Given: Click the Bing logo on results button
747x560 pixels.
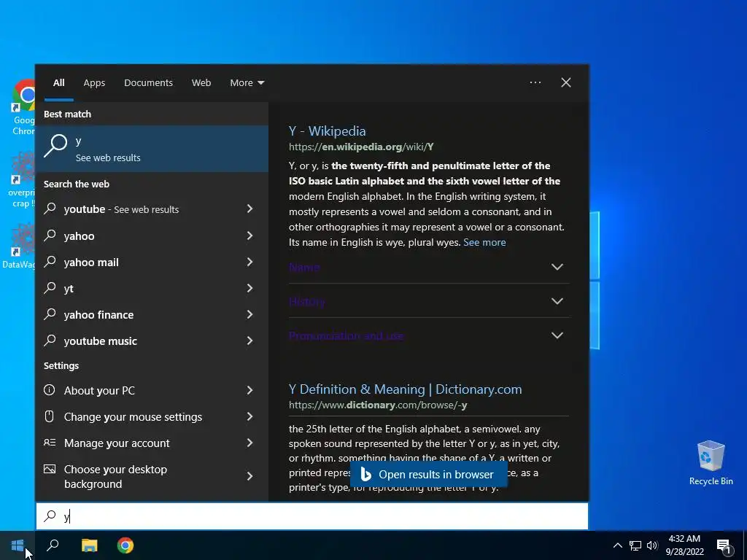Looking at the screenshot, I should pos(365,474).
